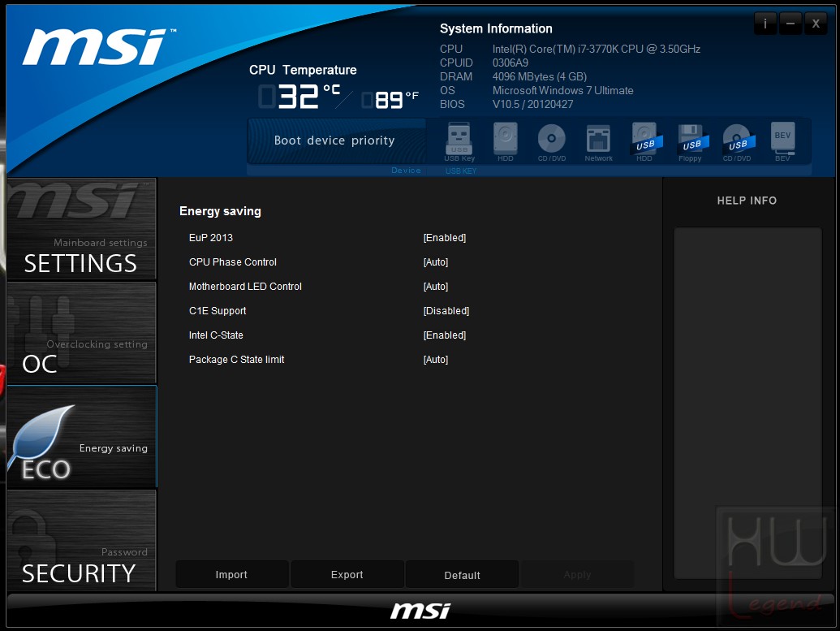Click the "CPU Temperature" label
Image resolution: width=840 pixels, height=631 pixels.
tap(303, 70)
